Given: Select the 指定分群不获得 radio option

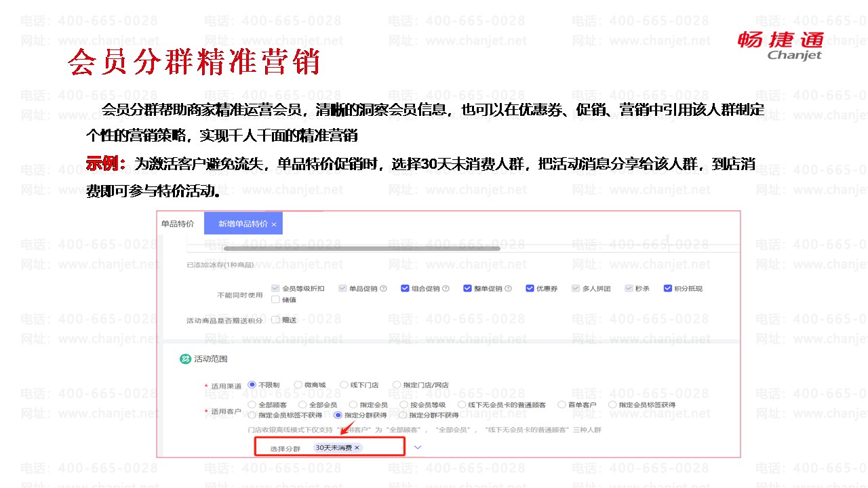Looking at the screenshot, I should point(403,415).
